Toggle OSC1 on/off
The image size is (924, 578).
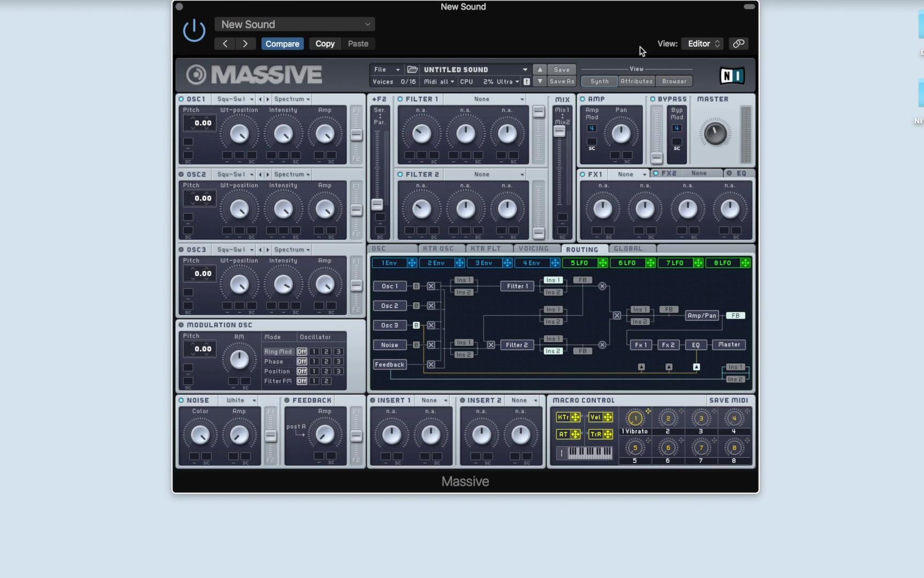(181, 99)
